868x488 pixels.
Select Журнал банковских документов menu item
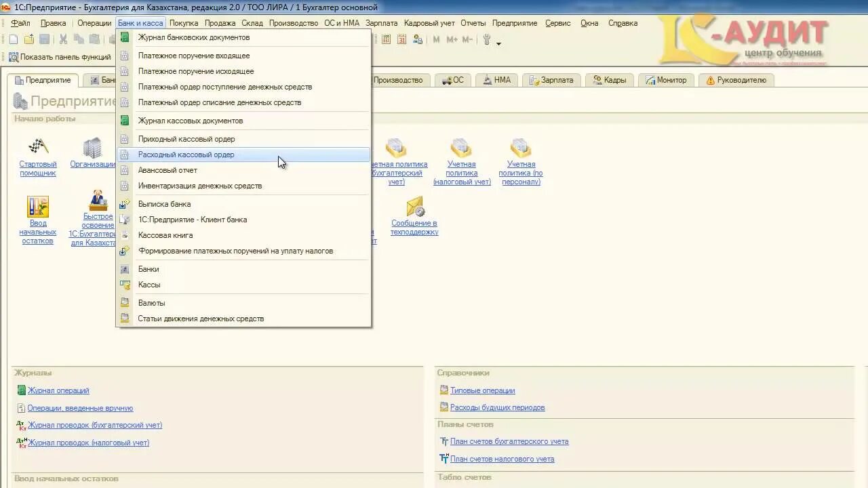[243, 37]
